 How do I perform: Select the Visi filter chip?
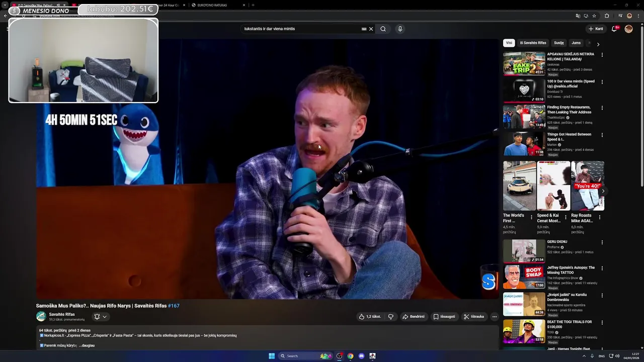coord(509,43)
